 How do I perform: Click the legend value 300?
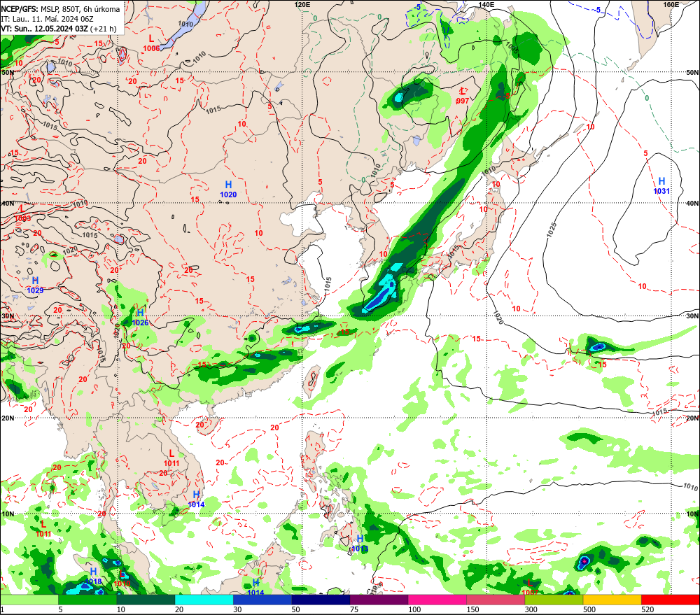[531, 609]
